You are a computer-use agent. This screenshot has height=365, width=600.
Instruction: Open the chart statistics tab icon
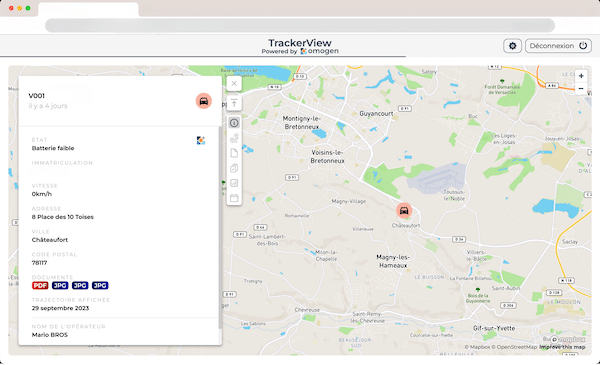coord(234,183)
